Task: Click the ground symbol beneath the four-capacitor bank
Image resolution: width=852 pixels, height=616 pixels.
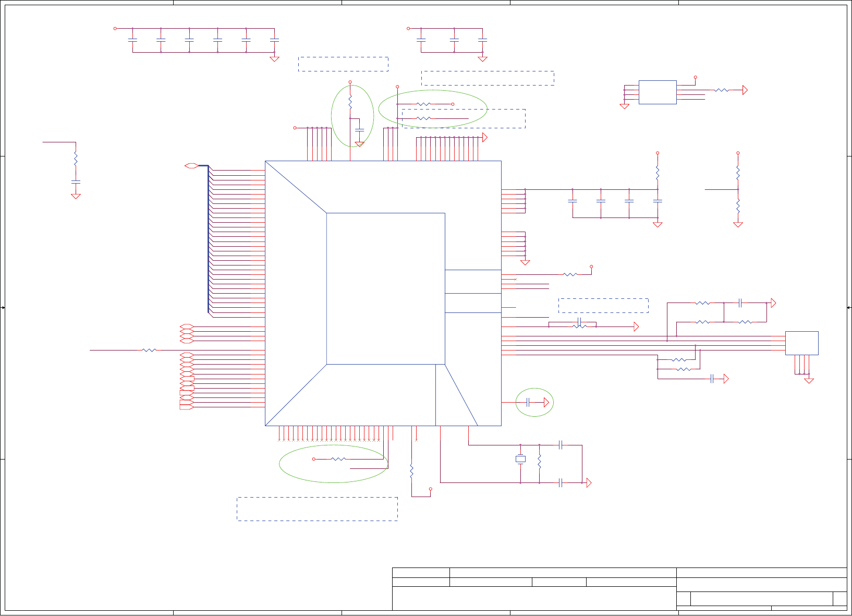Action: (x=658, y=224)
